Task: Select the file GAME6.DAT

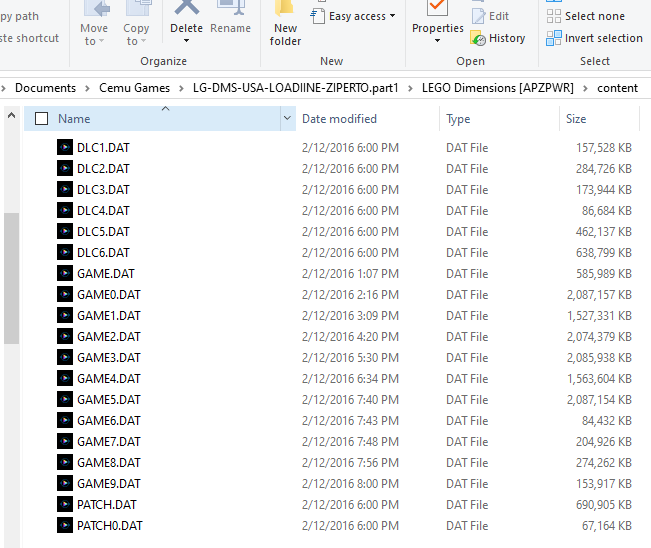Action: 109,421
